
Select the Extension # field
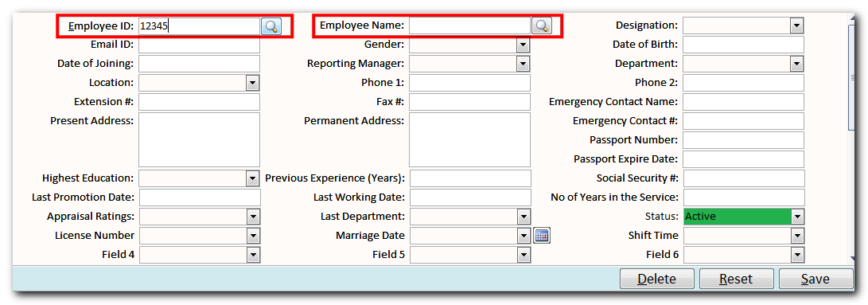click(x=199, y=102)
